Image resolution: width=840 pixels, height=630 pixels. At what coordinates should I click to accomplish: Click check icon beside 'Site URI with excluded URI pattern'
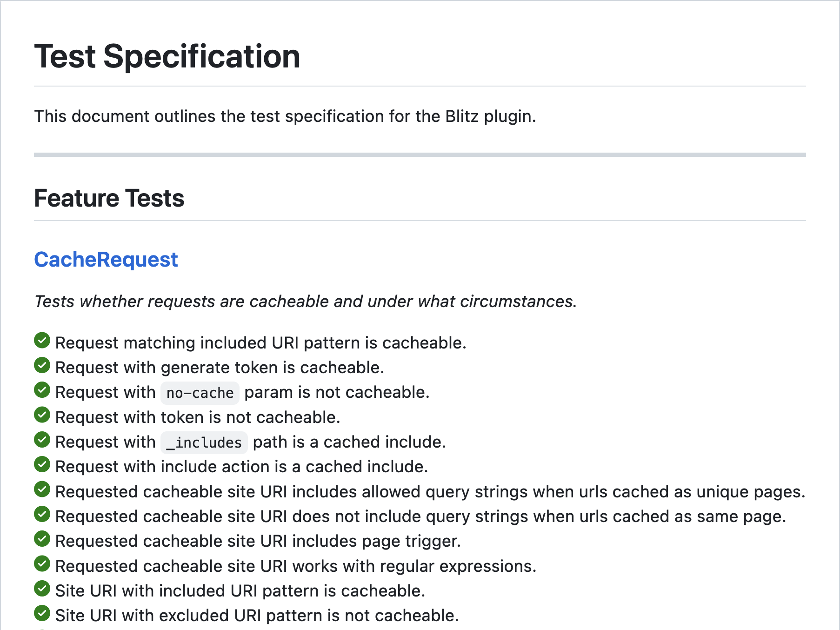[x=42, y=613]
